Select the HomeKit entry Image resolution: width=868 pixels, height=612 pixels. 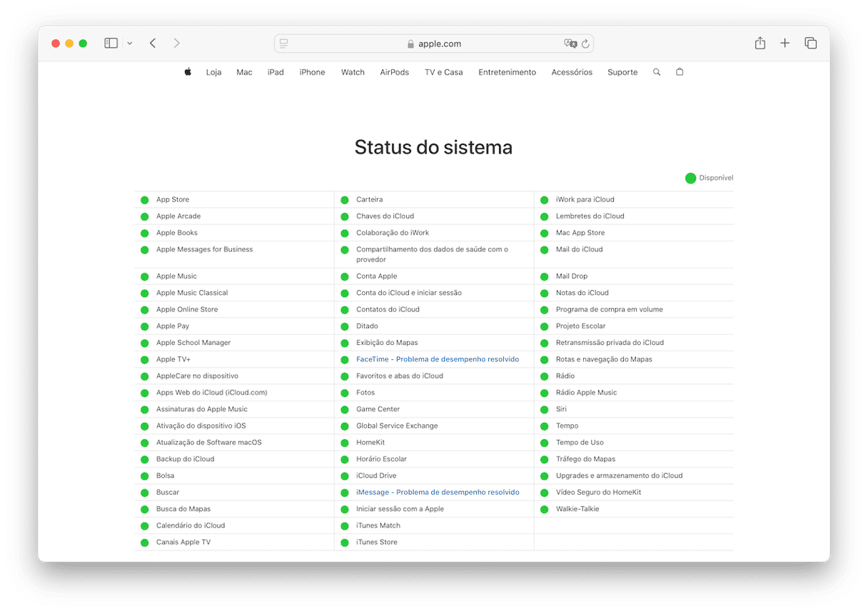point(370,443)
